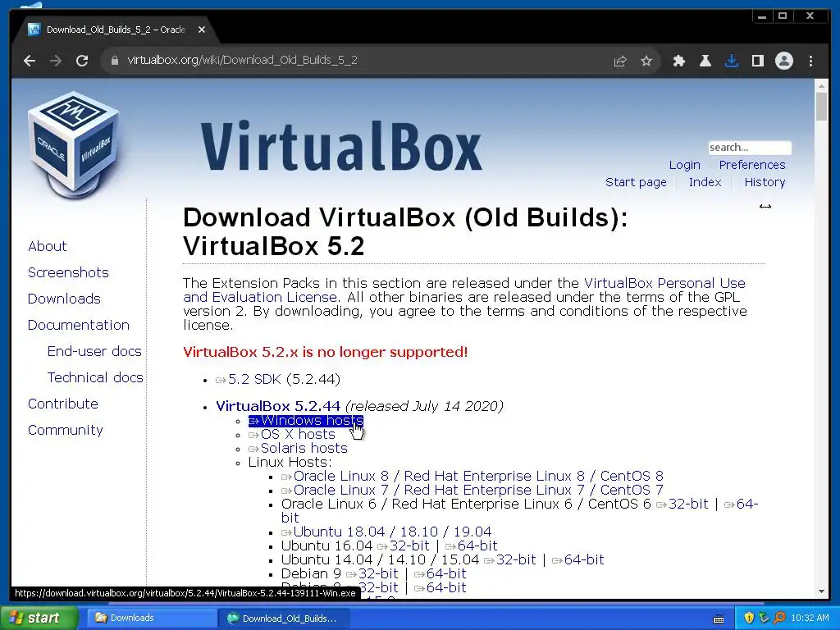Viewport: 840px width, 630px height.
Task: Open About in the sidebar
Action: (x=47, y=246)
